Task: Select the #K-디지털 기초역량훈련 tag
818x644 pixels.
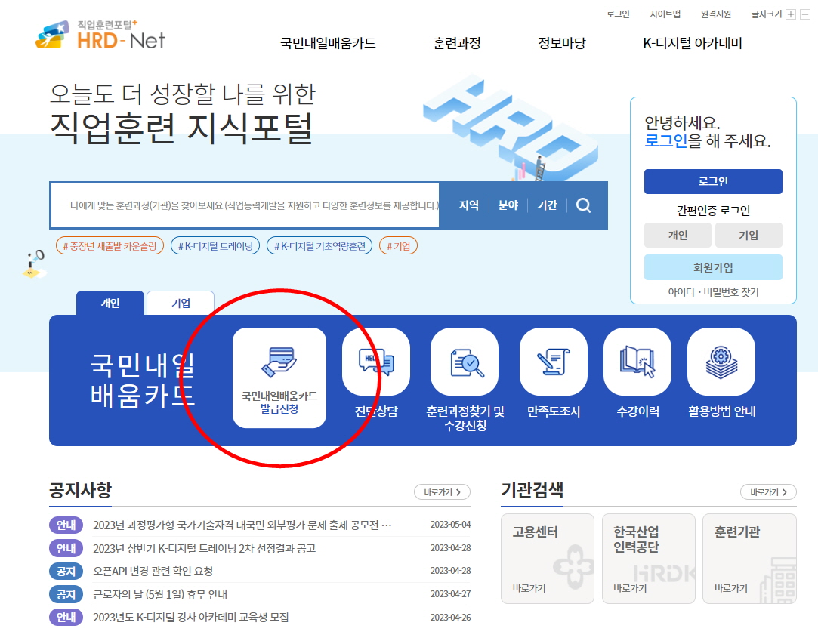Action: [x=319, y=245]
